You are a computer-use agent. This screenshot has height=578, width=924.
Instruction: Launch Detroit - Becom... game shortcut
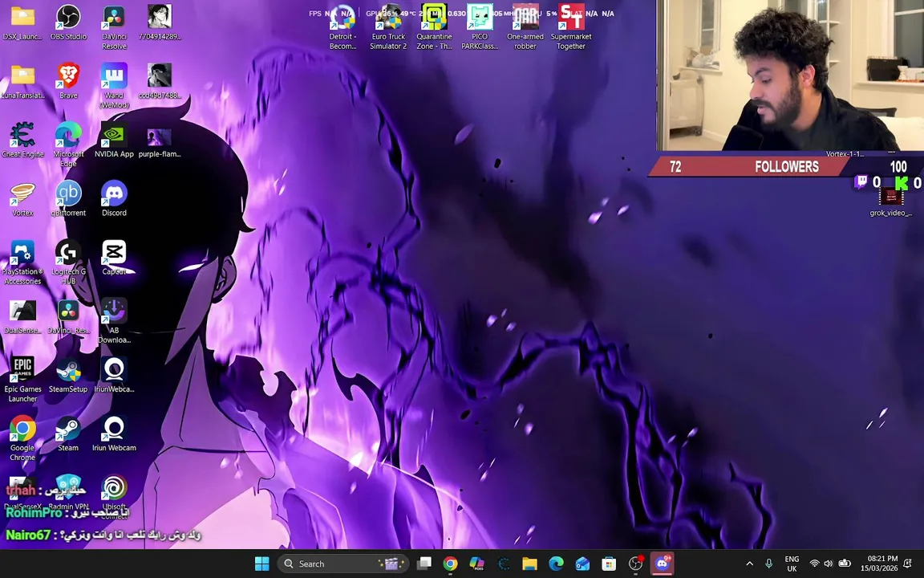pos(342,28)
